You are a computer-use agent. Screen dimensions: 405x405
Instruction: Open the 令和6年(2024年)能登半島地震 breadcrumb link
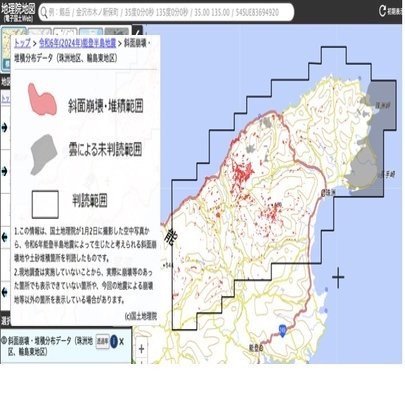click(x=77, y=43)
